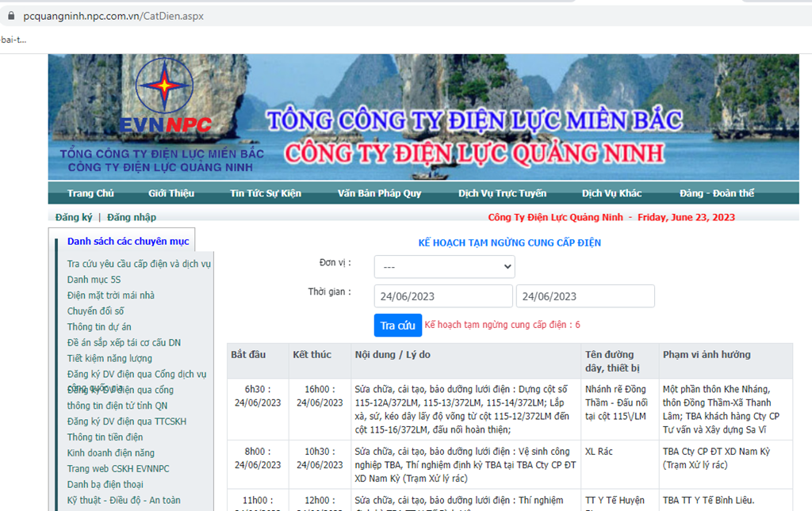Click the Đăng nhập link

132,217
